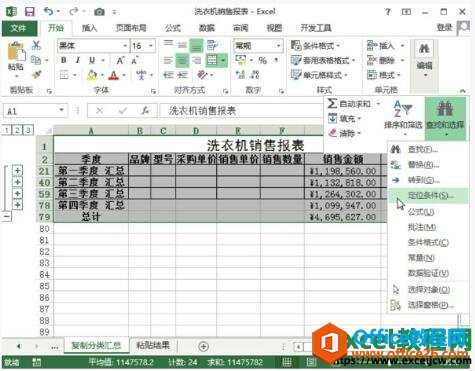Click the Decrease Font Size icon
Screen dimensions: 475x371
tap(135, 61)
